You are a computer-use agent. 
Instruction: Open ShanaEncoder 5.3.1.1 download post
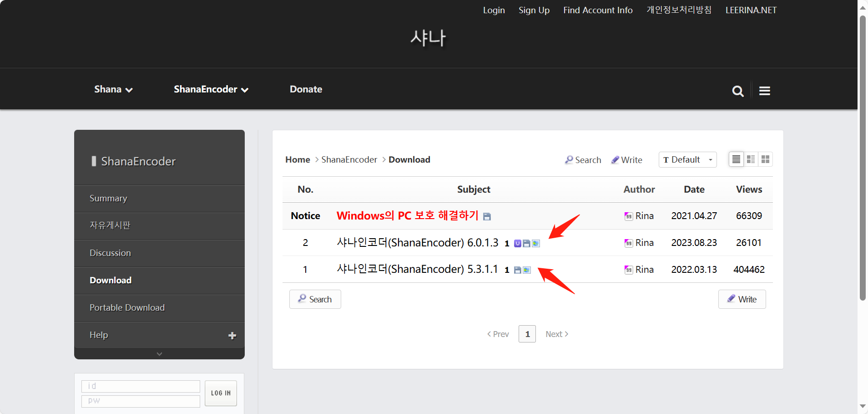417,269
